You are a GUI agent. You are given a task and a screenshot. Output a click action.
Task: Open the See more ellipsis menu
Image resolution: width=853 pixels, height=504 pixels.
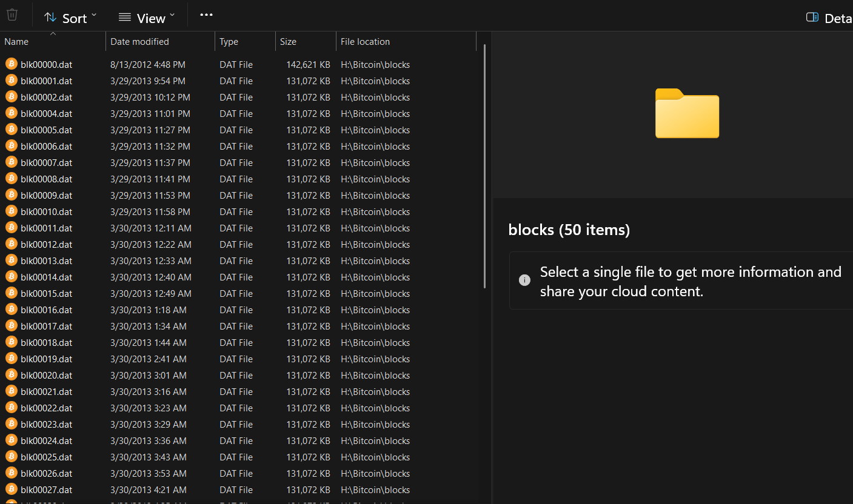206,15
